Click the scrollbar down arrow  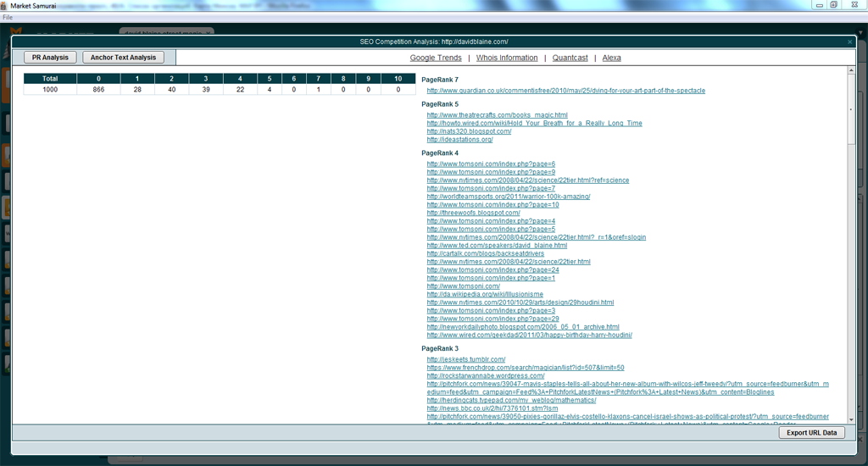851,420
